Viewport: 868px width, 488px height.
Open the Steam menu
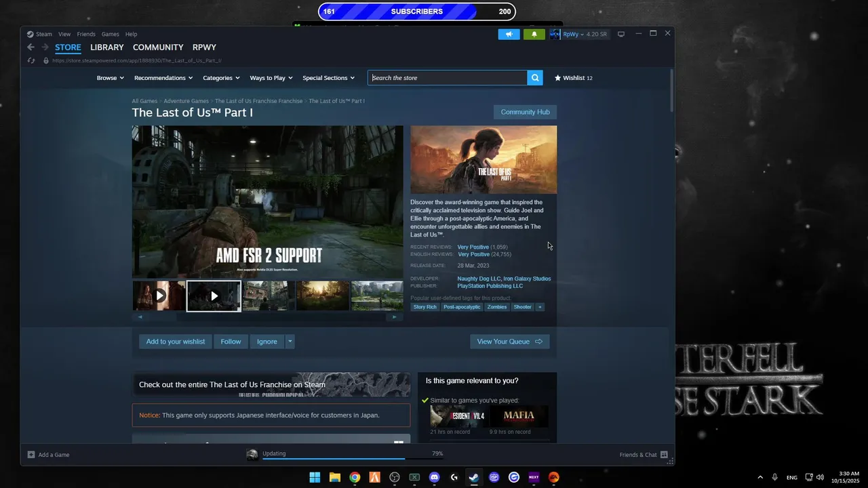(44, 34)
